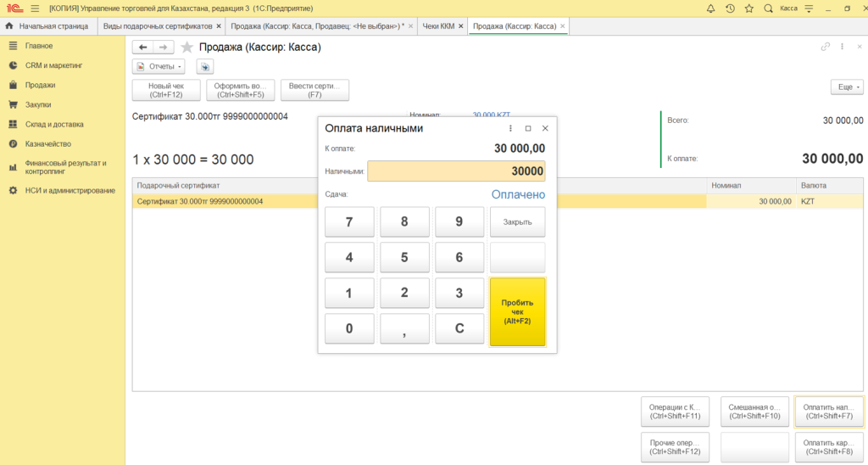
Task: Click the Валюта column header
Action: click(x=829, y=186)
